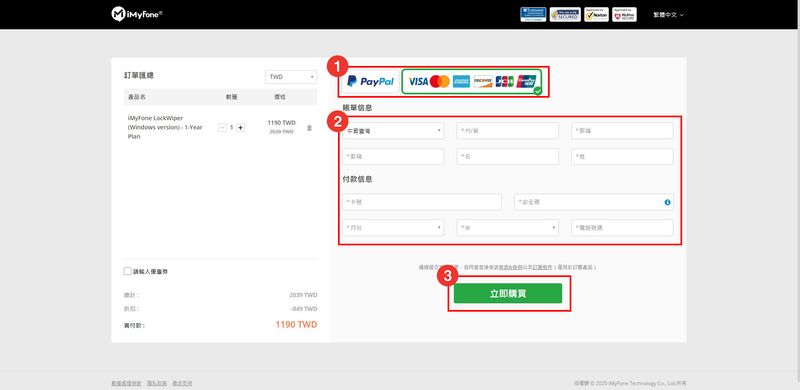Open the third footer link
The width and height of the screenshot is (800, 390).
click(182, 383)
